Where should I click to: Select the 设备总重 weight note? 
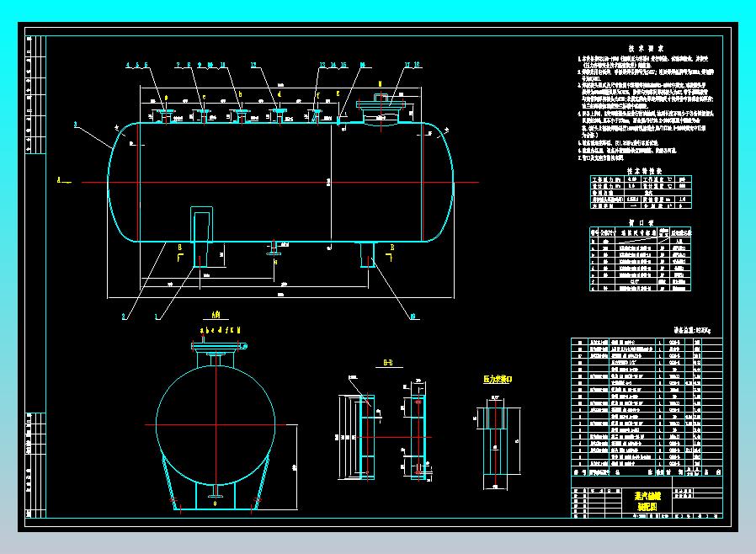pos(692,330)
